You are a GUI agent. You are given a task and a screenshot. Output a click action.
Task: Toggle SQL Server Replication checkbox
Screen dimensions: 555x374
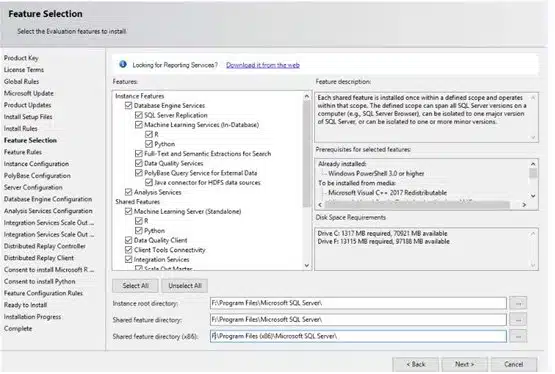139,115
